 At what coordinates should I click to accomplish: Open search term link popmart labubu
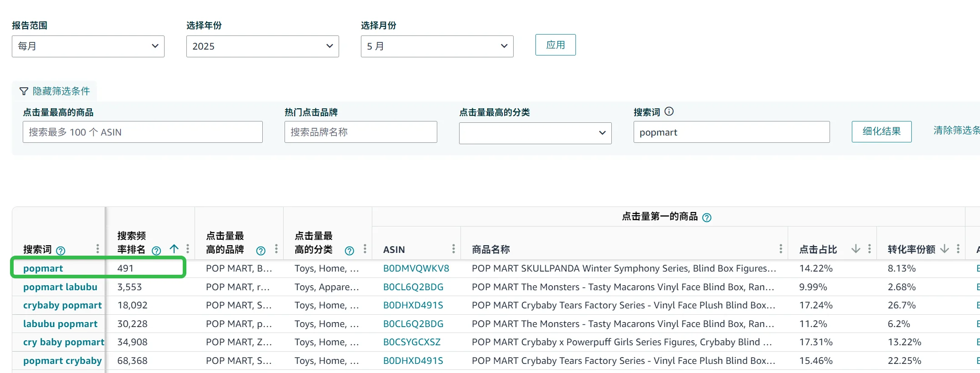(x=60, y=287)
